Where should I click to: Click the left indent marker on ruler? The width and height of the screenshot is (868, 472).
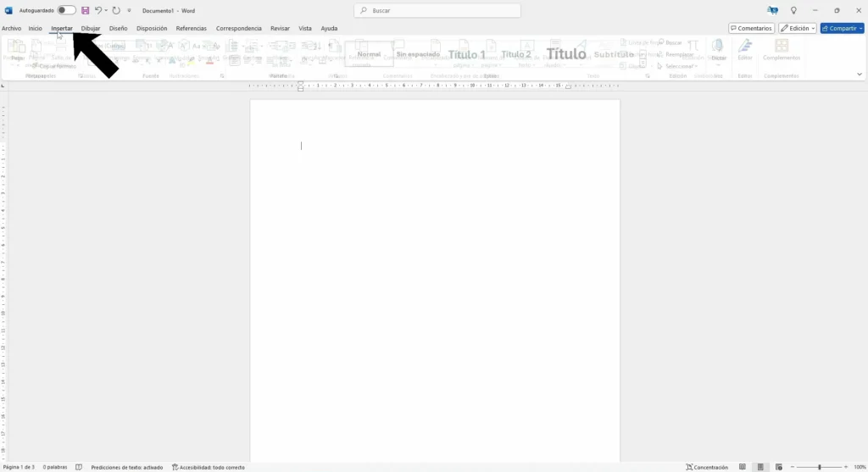pos(301,86)
